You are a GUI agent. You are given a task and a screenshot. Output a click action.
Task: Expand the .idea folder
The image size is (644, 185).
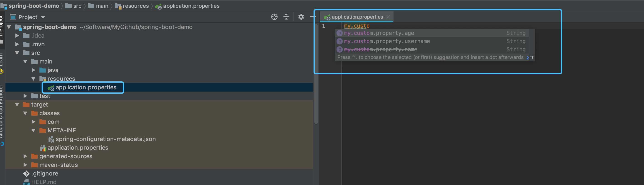(17, 36)
